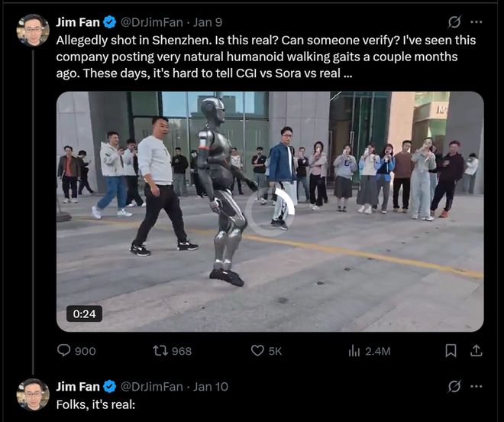Share the robot video tweet

click(x=476, y=351)
